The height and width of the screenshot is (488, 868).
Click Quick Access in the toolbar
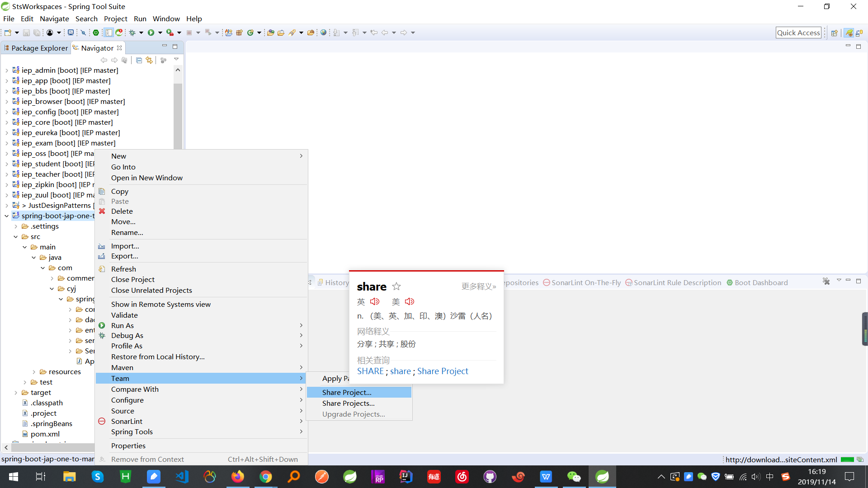[x=798, y=32]
